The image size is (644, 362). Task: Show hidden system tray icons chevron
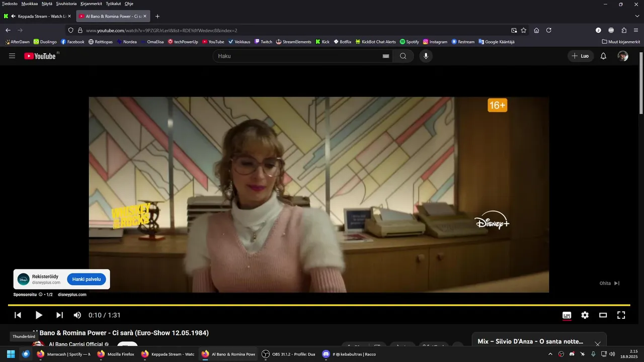point(550,354)
